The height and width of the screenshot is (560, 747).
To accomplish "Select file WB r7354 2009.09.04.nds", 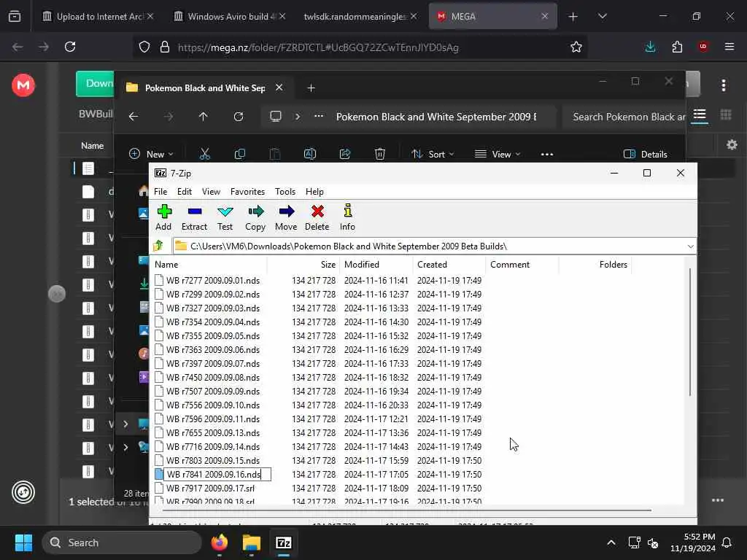I will pyautogui.click(x=213, y=322).
